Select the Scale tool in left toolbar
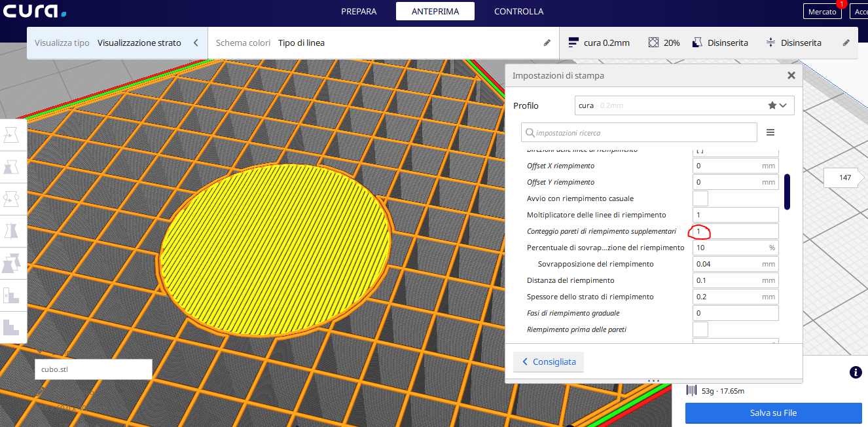Image resolution: width=868 pixels, height=427 pixels. [12, 167]
